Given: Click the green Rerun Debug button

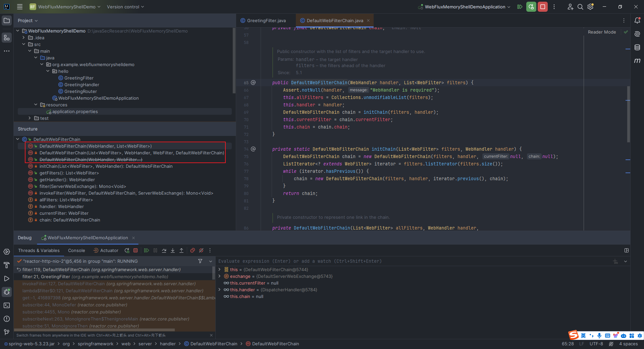Looking at the screenshot, I should click(531, 7).
